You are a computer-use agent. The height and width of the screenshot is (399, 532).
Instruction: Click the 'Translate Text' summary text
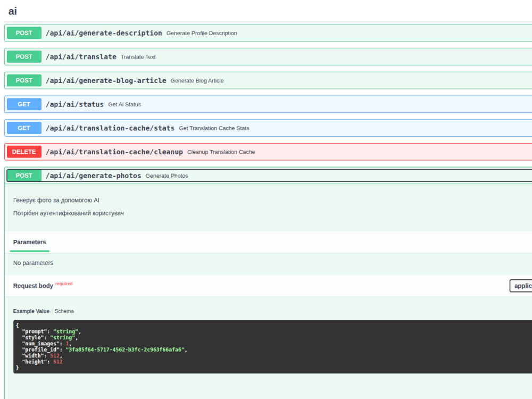[138, 57]
